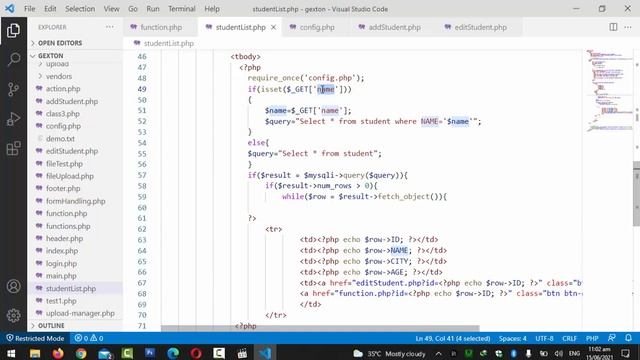Switch to the editStudent.php tab
640x360 pixels.
480,27
